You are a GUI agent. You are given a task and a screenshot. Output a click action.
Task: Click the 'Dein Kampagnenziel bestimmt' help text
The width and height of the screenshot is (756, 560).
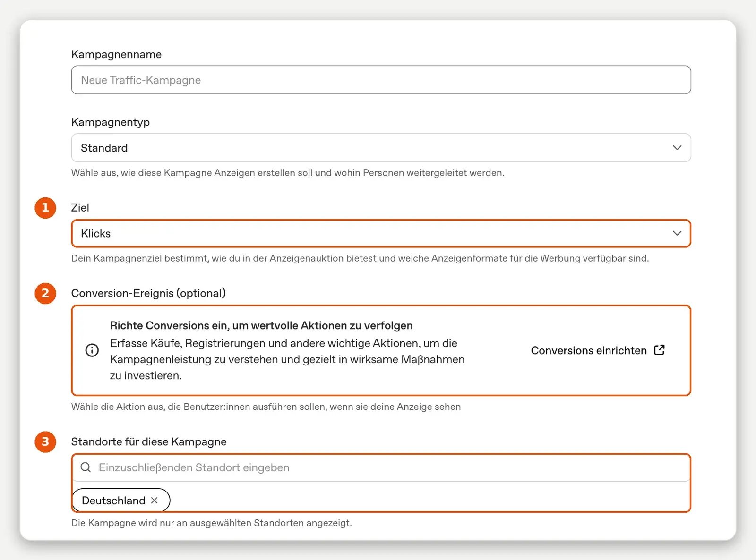pyautogui.click(x=360, y=258)
